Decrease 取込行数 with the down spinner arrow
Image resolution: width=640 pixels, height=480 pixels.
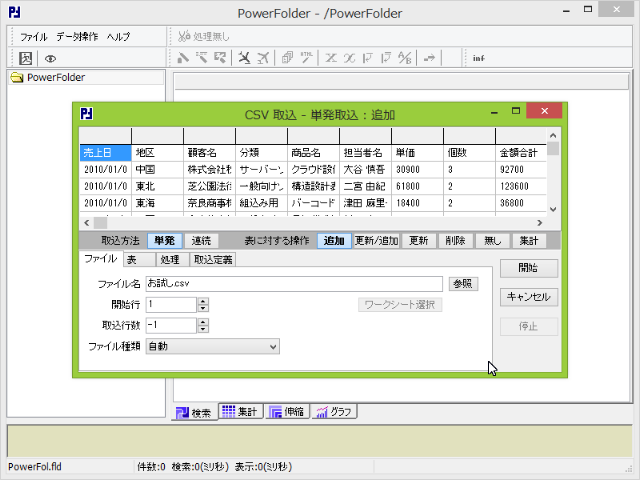coord(203,329)
